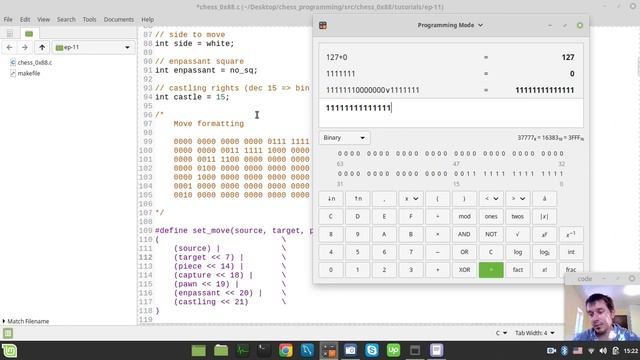Open System Monitor from the taskbar
This screenshot has height=360, width=640.
[242, 350]
